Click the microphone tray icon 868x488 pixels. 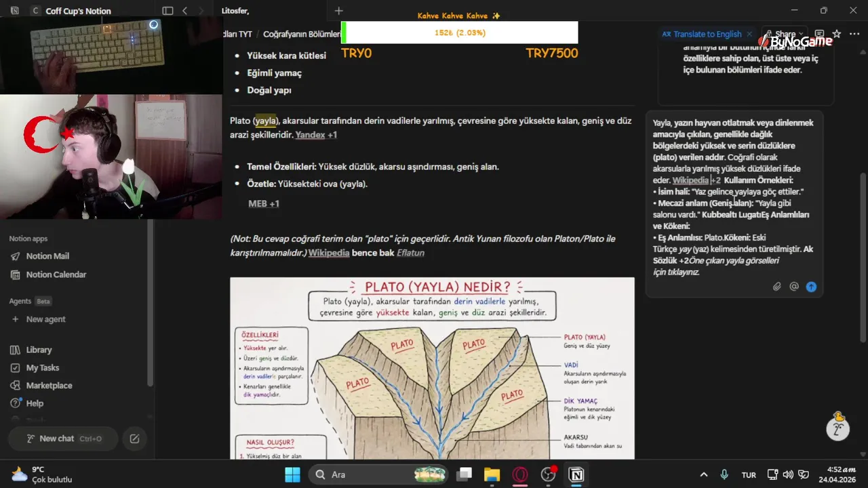724,474
